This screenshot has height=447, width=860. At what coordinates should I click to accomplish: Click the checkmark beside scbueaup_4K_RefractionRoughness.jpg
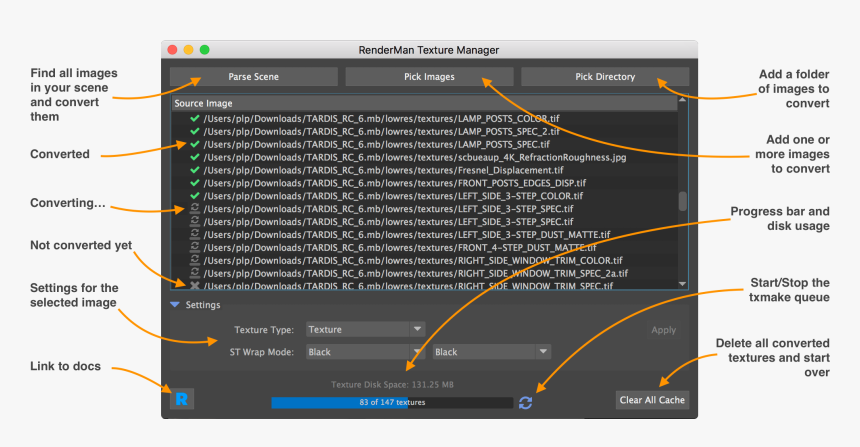click(195, 157)
